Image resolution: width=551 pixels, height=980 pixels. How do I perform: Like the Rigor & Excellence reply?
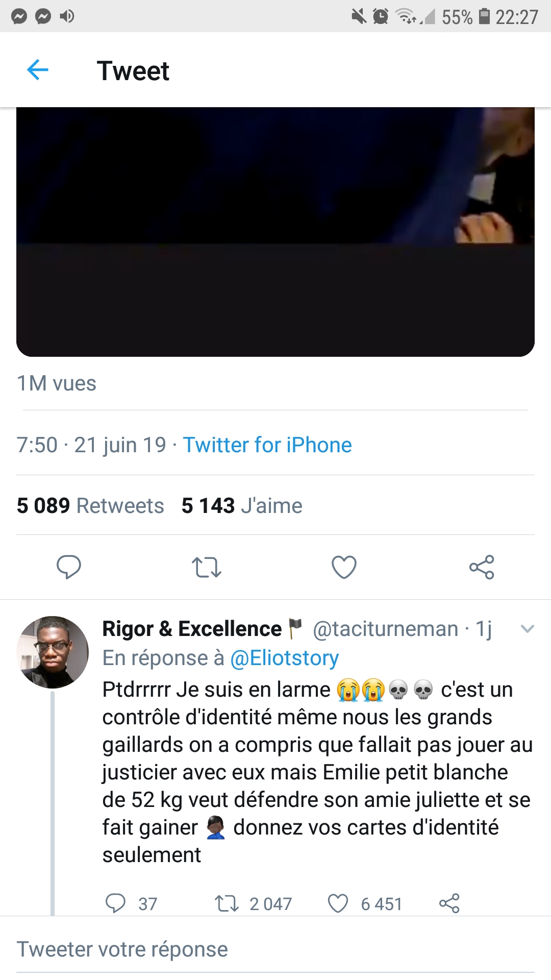[x=338, y=903]
